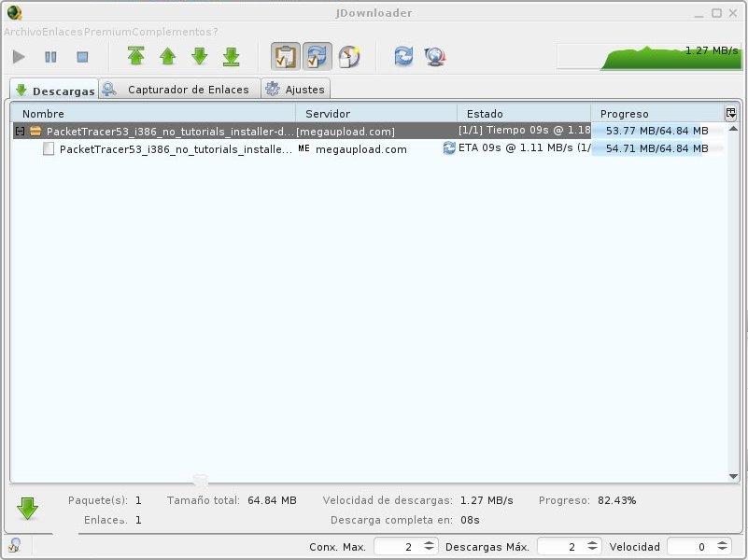
Task: Click the Descarga completa en 08s value
Action: coord(470,520)
